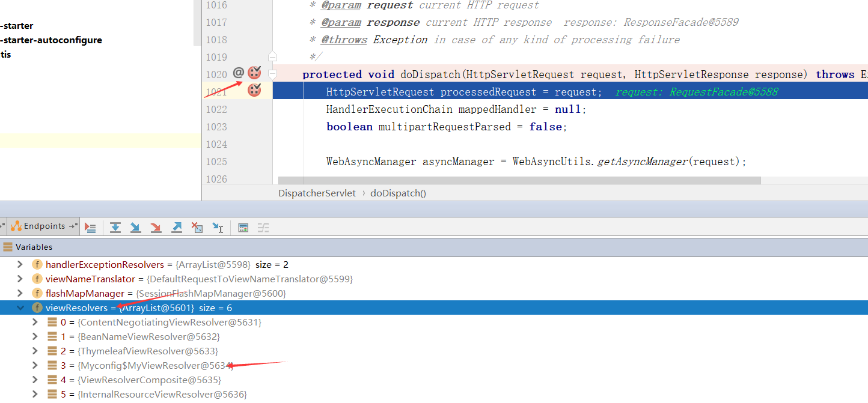Click the Drop Frame icon

pyautogui.click(x=197, y=227)
